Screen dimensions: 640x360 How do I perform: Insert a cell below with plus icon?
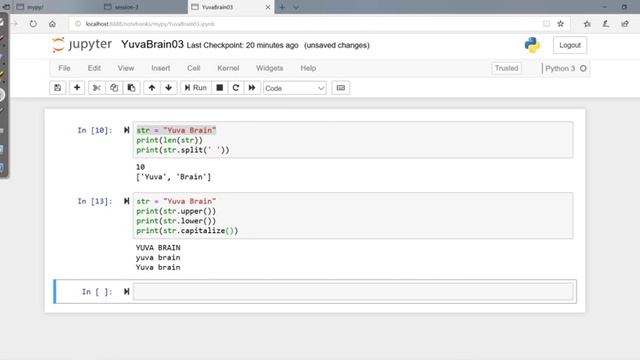click(77, 88)
